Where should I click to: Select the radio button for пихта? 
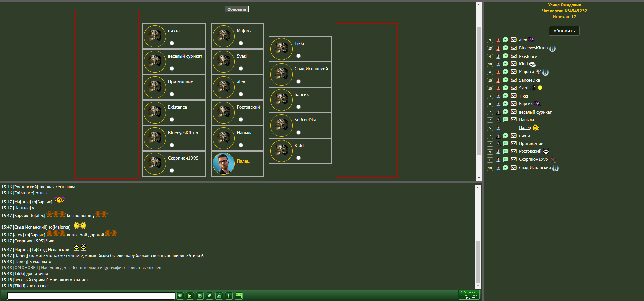point(172,43)
